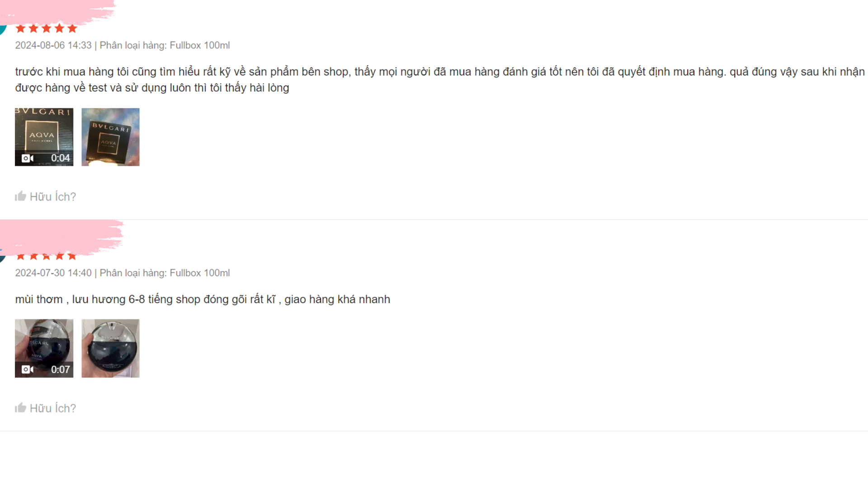Image resolution: width=868 pixels, height=488 pixels.
Task: Click second review timestamp 2024-07-30 14:40
Action: 53,273
